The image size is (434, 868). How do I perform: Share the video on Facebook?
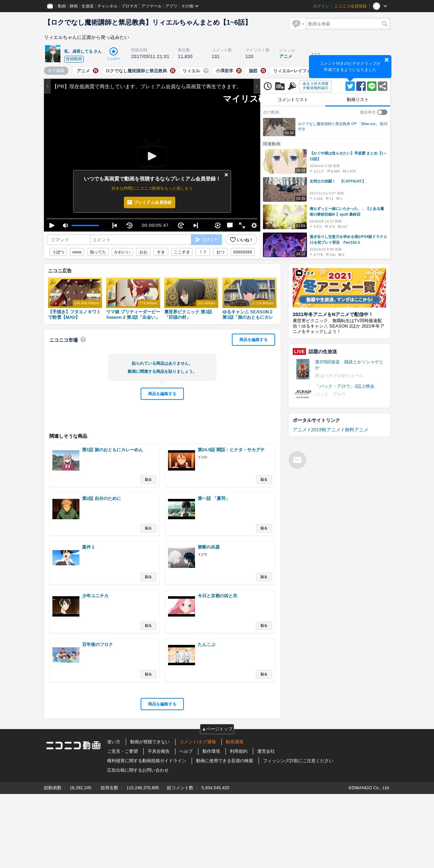coord(361,86)
